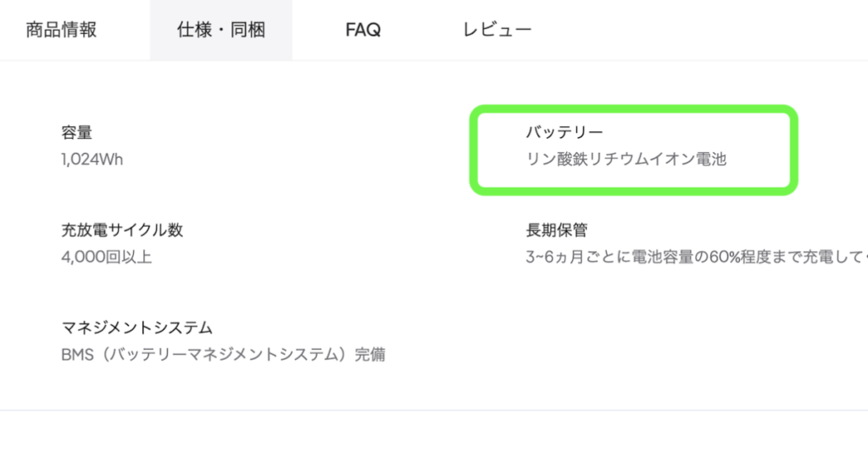Open the 商品情報 tab
The height and width of the screenshot is (453, 868).
[61, 30]
